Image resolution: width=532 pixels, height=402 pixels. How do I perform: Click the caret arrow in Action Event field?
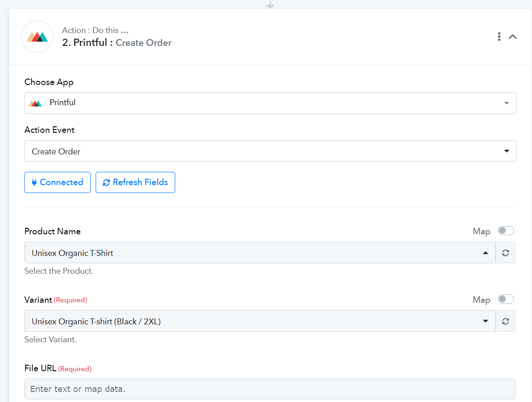click(x=506, y=151)
